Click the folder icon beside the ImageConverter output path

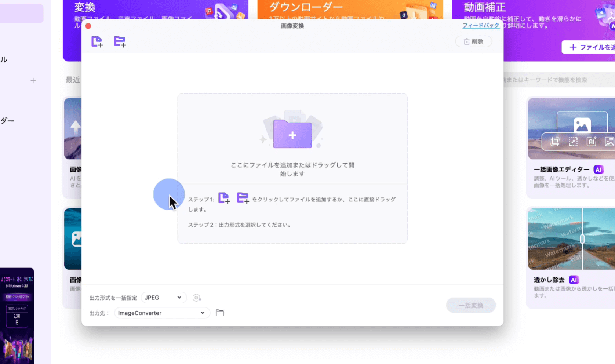(x=220, y=313)
